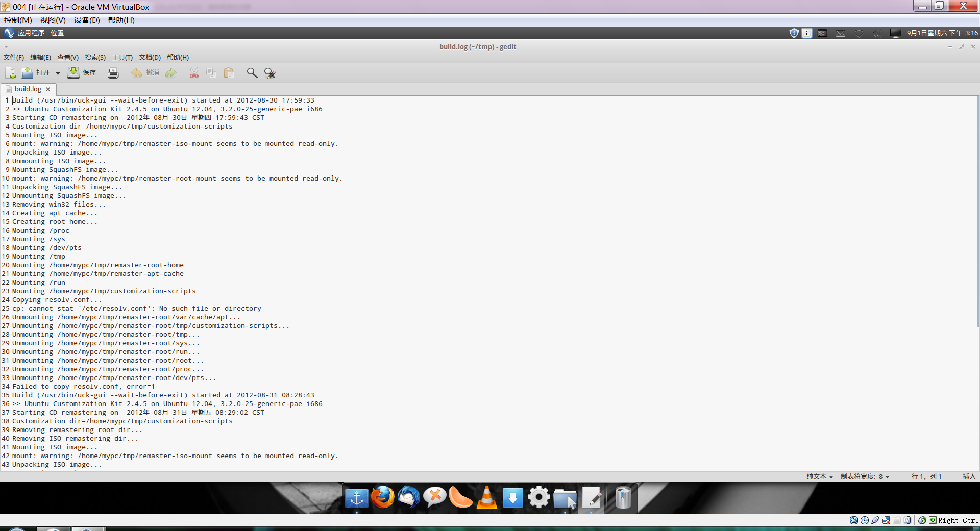This screenshot has height=531, width=980.
Task: Close the build.log tab
Action: (48, 89)
